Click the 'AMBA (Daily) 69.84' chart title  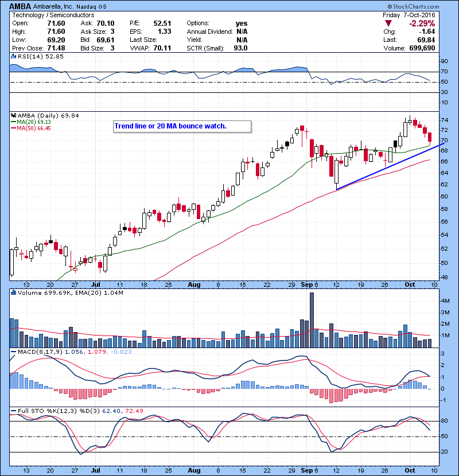48,116
